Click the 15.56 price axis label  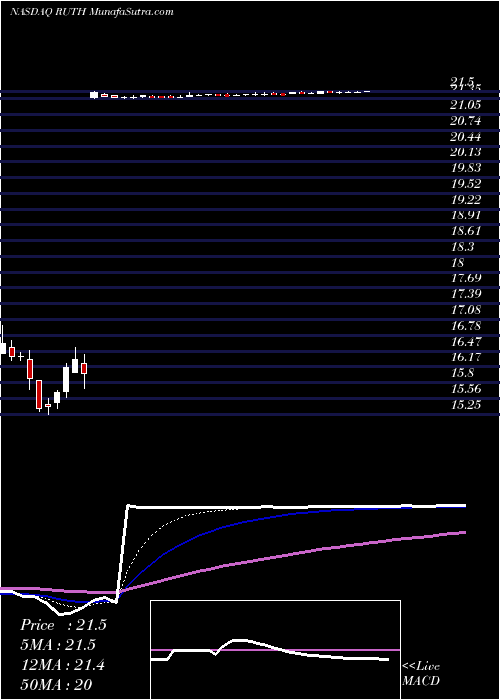click(x=466, y=389)
